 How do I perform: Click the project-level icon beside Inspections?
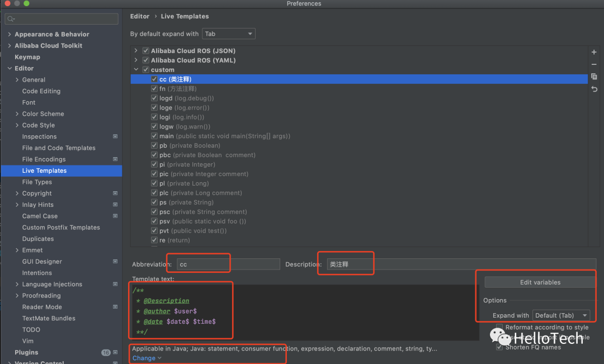115,136
